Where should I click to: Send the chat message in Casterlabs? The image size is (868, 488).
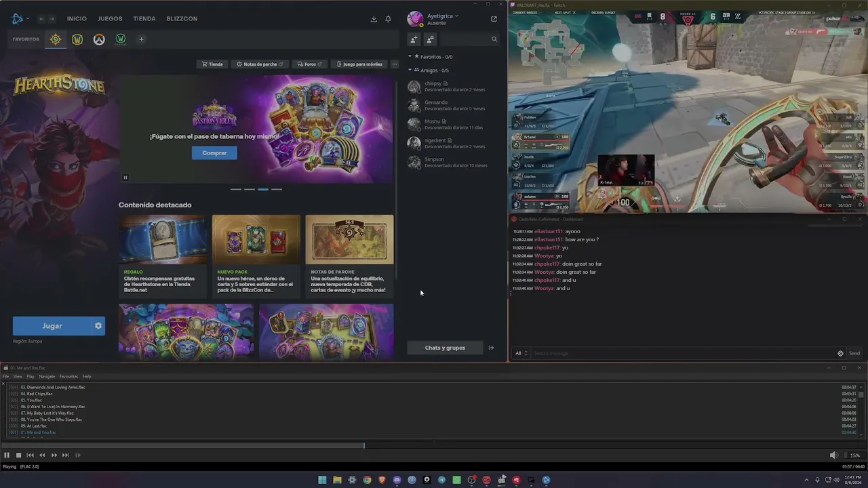tap(854, 353)
